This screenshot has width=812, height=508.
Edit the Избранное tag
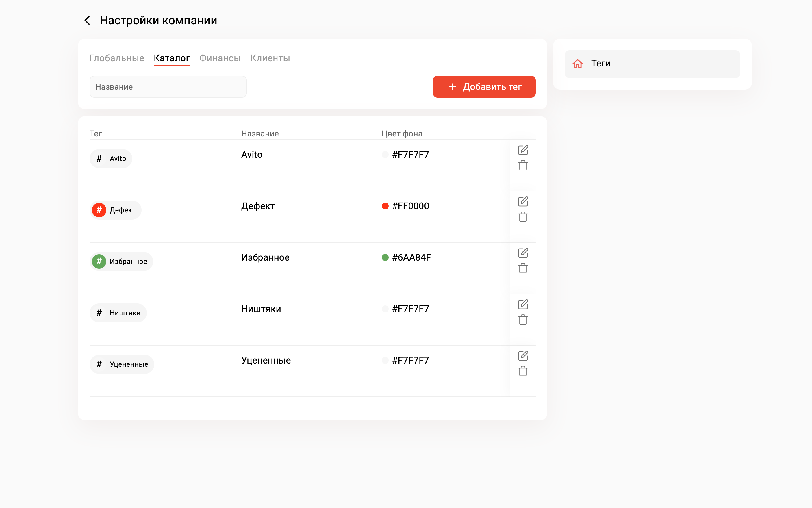tap(523, 253)
